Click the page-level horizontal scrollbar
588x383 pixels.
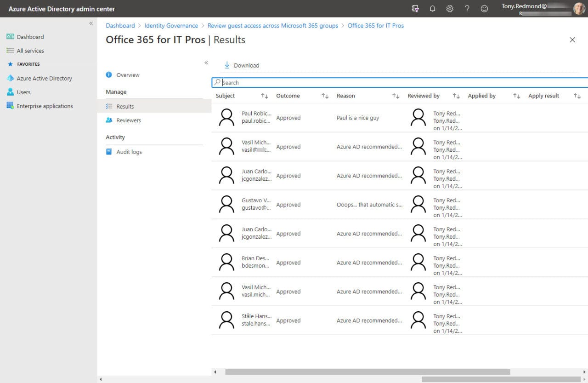pos(501,379)
